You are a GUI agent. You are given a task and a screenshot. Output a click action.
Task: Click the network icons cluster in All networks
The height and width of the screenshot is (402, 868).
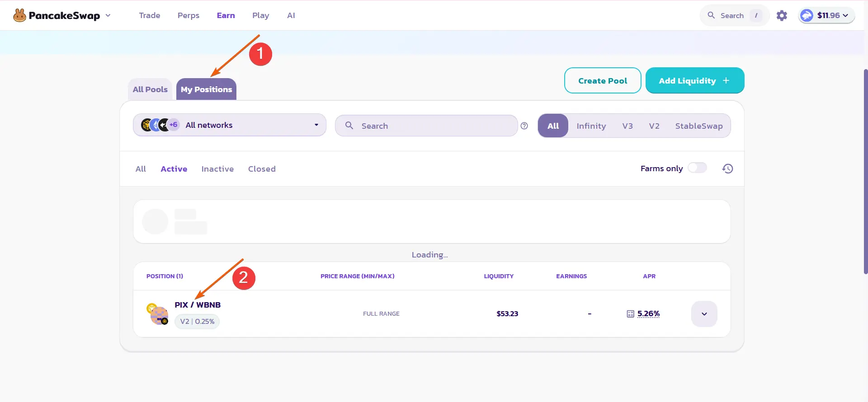coord(160,125)
